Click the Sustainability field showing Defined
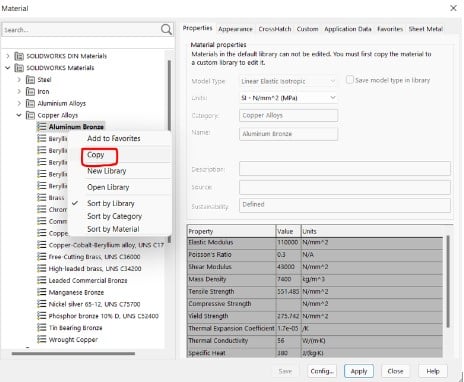Viewport: 464px width, 382px height. point(345,205)
